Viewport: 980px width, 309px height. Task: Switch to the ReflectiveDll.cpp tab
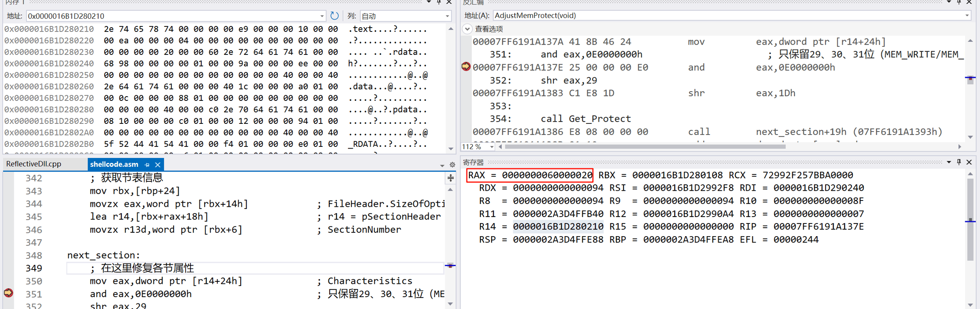[34, 164]
